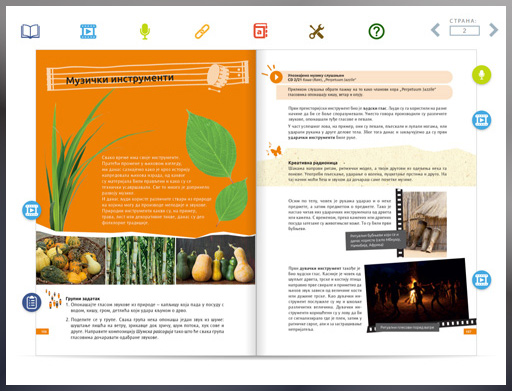Click the ritual drums photo

pyautogui.click(x=424, y=222)
